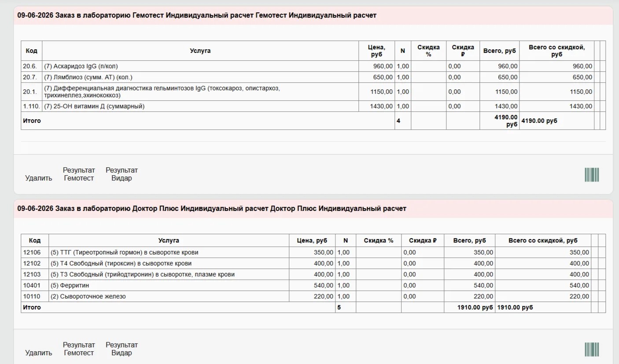Viewport: 619px width, 364px height.
Task: Click the Скидка % cell for Ферритин
Action: pos(379,285)
